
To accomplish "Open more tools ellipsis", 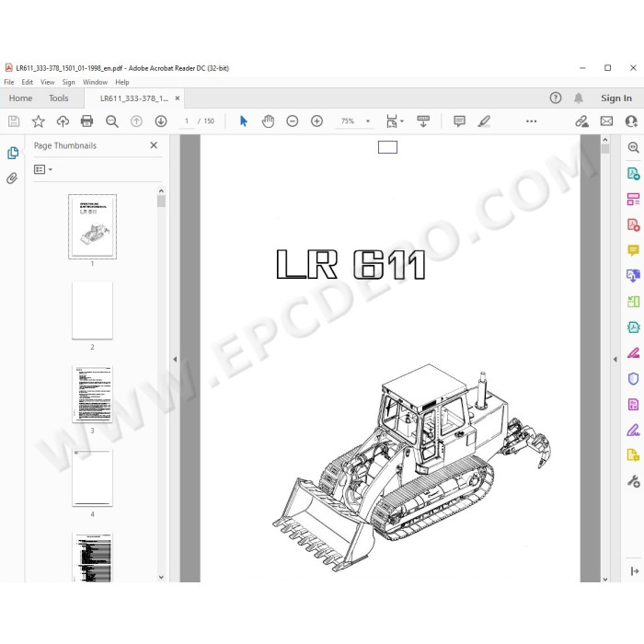I will click(531, 121).
